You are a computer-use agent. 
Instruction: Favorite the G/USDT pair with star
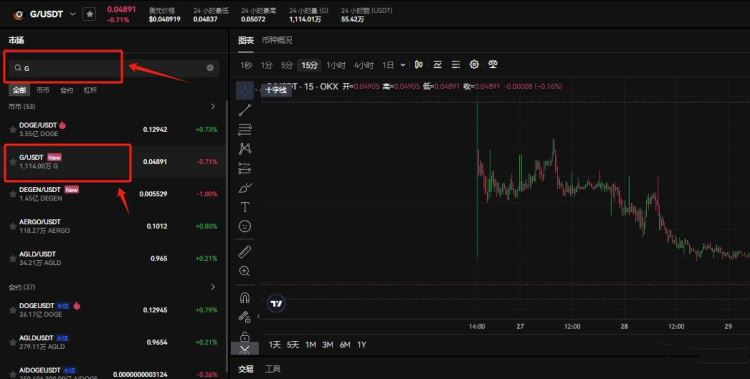click(x=89, y=14)
